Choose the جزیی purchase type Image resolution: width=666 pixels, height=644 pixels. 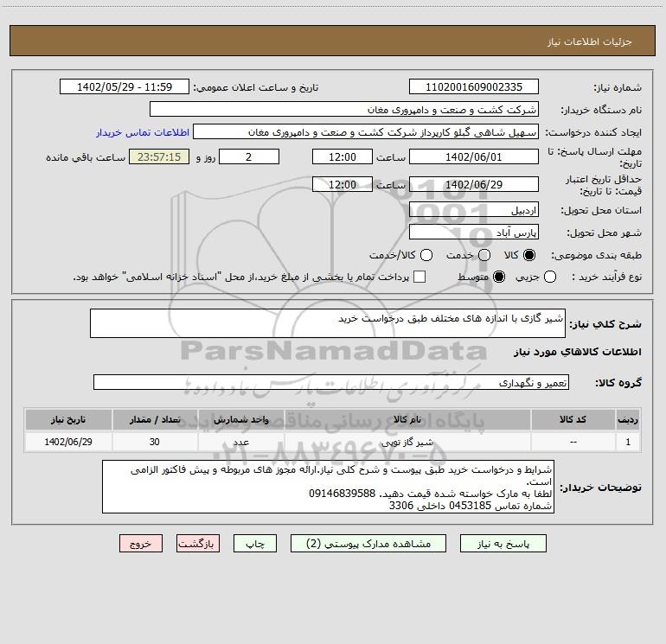pos(549,277)
